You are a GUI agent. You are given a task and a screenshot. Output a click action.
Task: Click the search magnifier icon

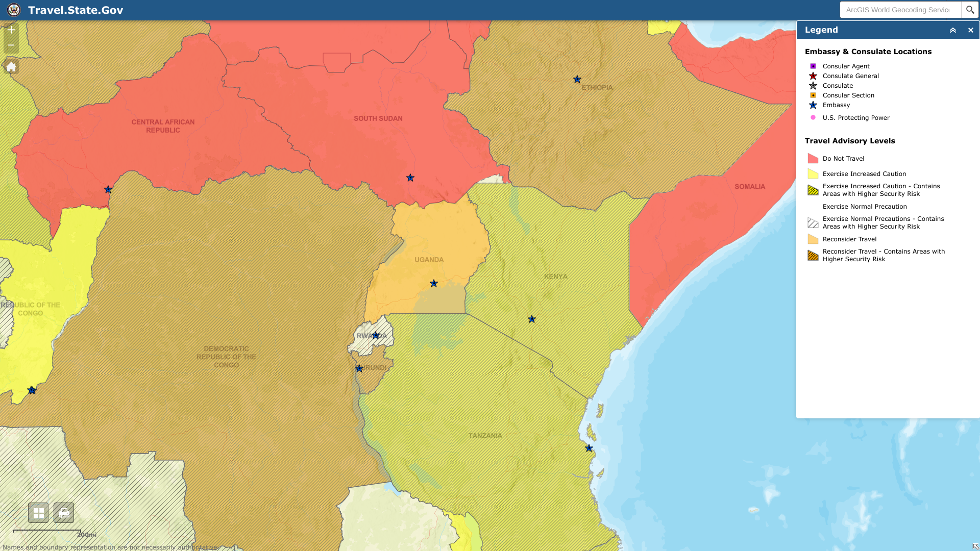(x=970, y=10)
